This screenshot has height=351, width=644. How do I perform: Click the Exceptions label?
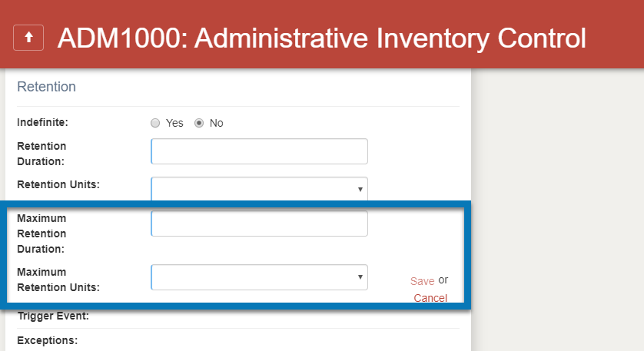(x=48, y=340)
